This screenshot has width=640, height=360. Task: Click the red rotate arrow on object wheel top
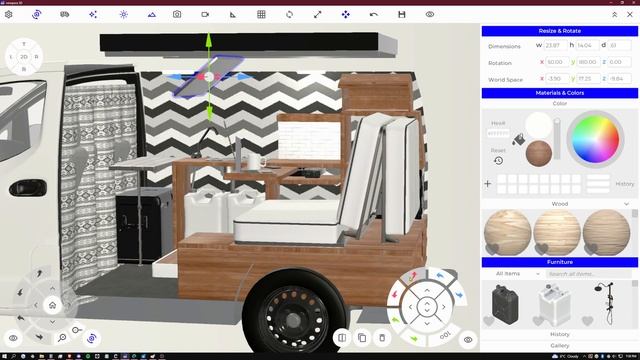click(412, 276)
